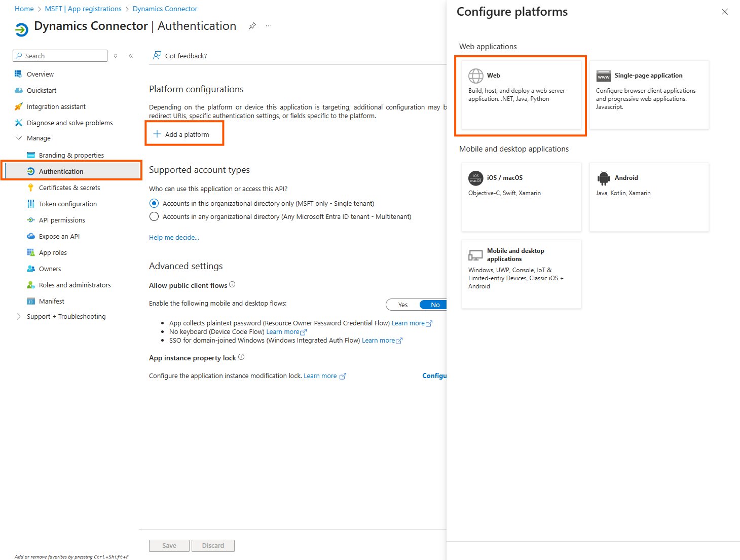Open the more options ellipsis menu

point(269,26)
